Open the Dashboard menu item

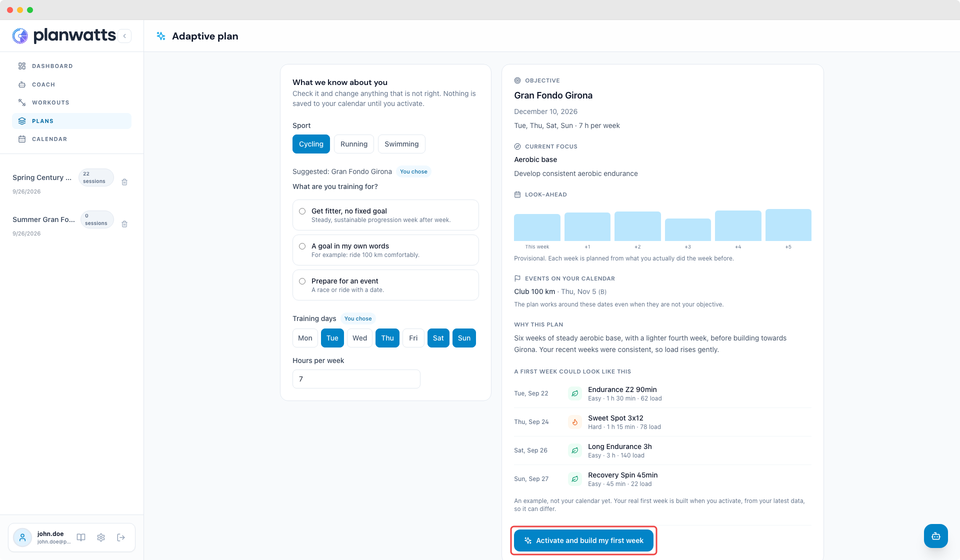(71, 66)
